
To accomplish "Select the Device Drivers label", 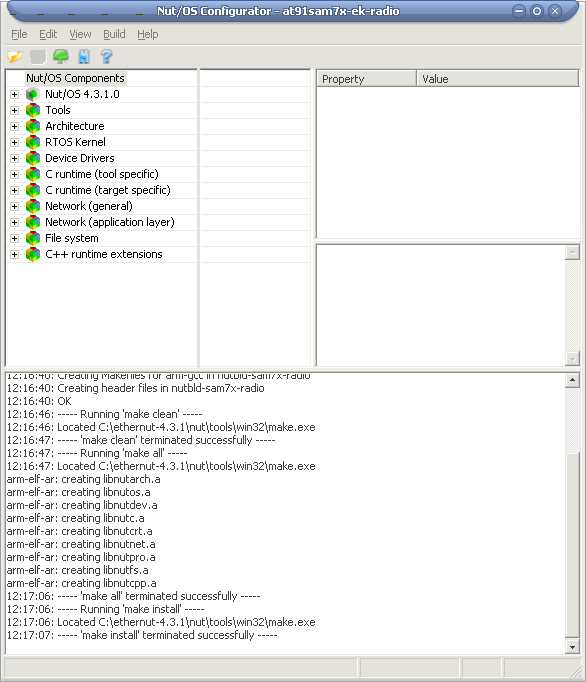I will pos(80,158).
